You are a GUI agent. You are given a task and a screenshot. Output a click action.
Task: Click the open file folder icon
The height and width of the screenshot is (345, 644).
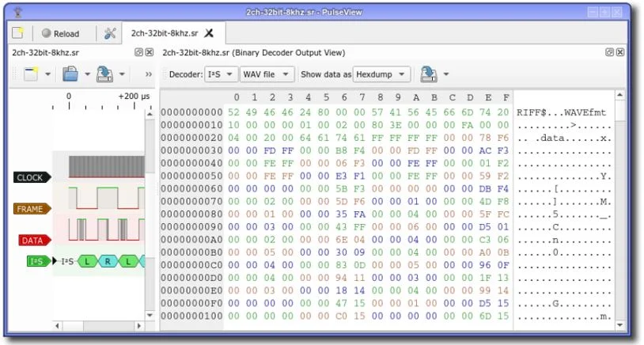pos(70,74)
